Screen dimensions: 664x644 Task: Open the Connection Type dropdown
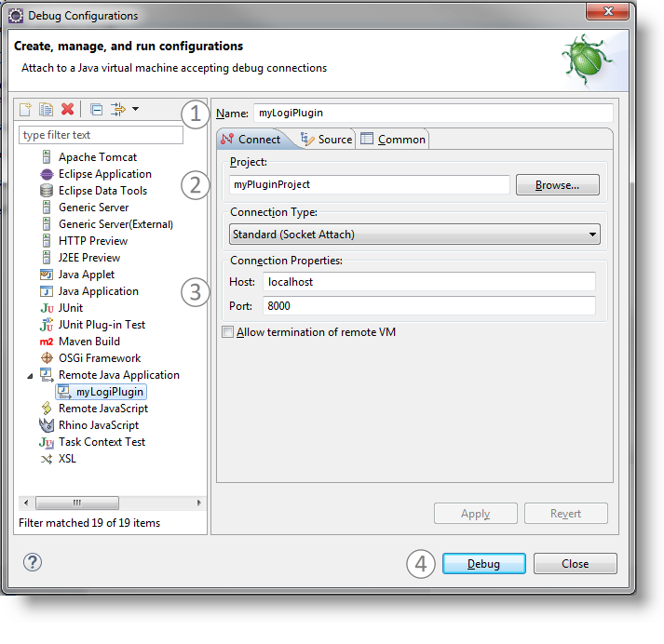(x=414, y=234)
